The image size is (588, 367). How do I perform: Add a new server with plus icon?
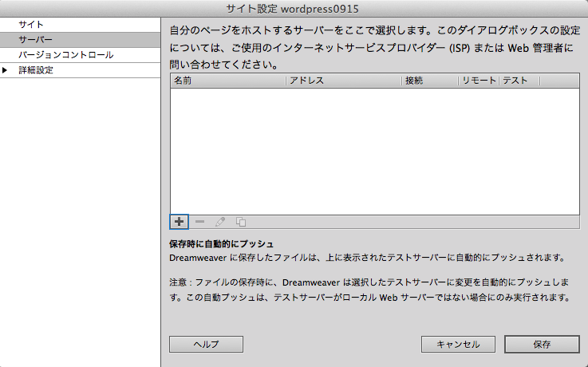tap(179, 222)
